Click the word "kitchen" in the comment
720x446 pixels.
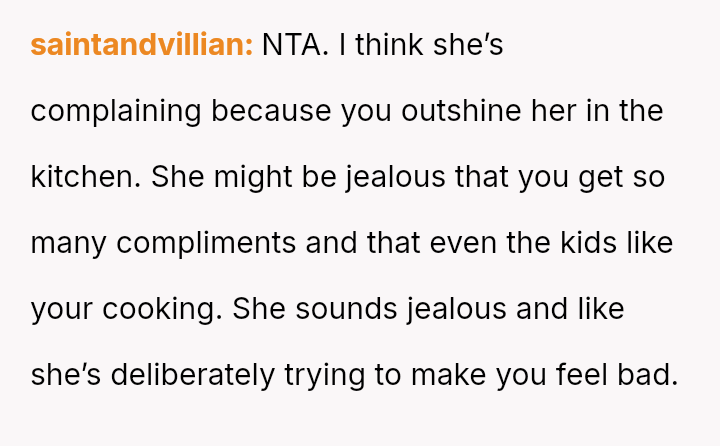(x=86, y=177)
